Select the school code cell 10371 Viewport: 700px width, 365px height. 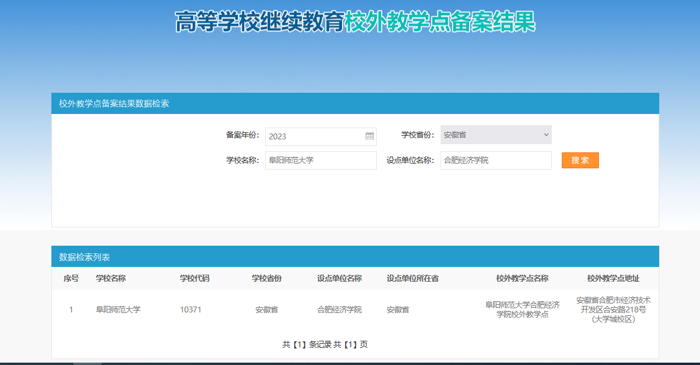click(x=191, y=310)
